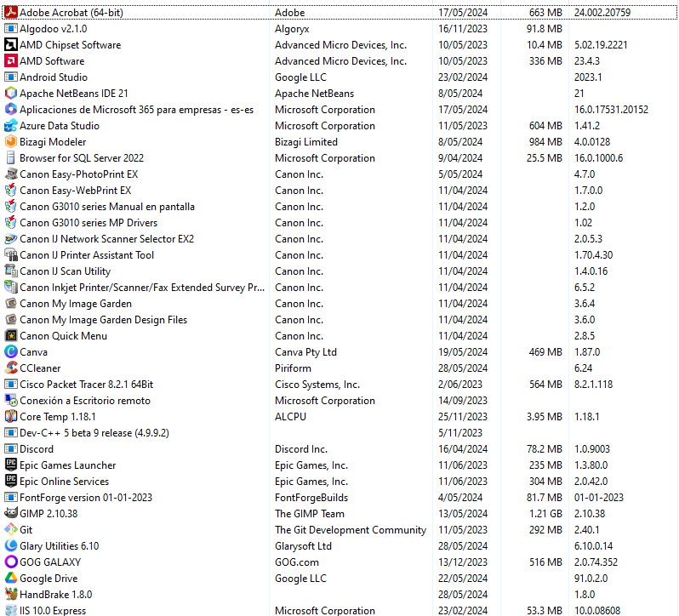Click the size value 3.95 MB
This screenshot has width=679, height=616.
545,416
